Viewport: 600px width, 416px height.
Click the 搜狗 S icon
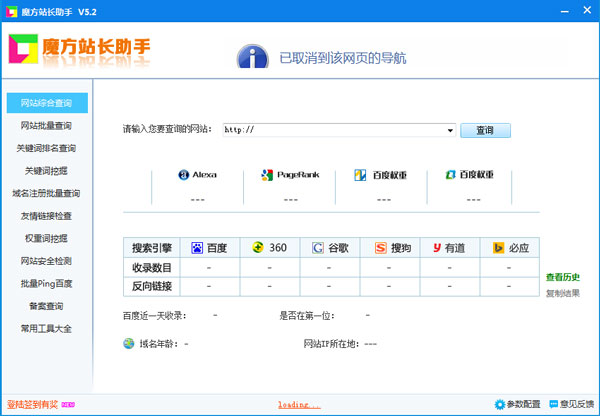coord(380,248)
